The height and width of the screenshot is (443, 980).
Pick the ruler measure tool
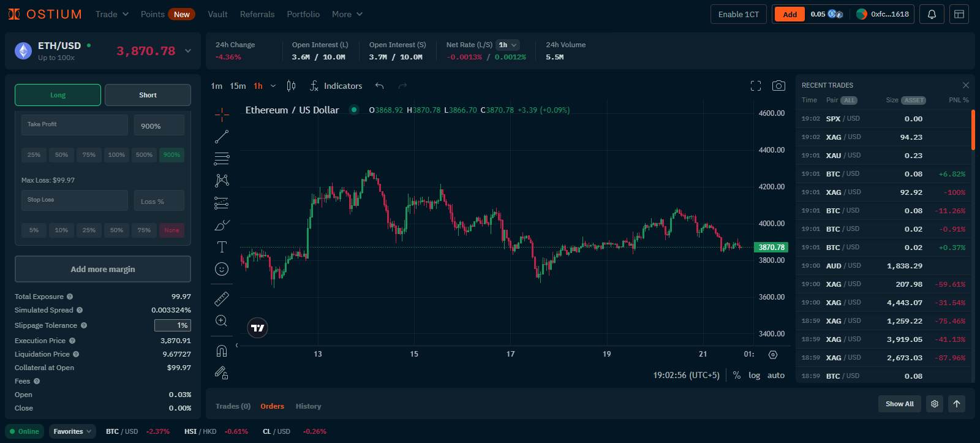click(x=222, y=298)
